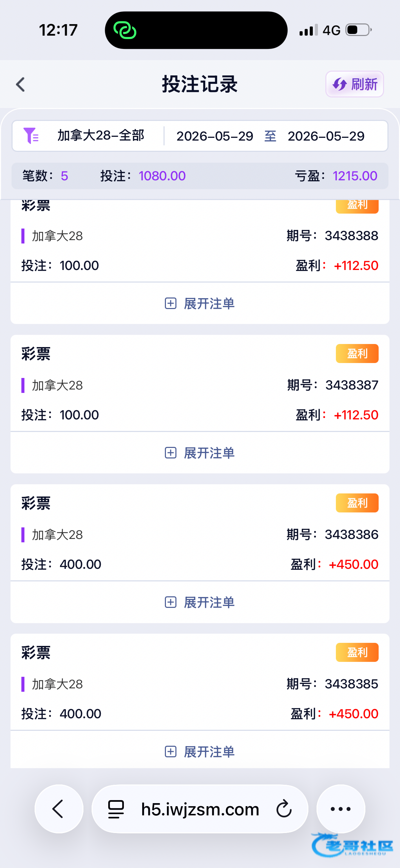Viewport: 400px width, 868px height.
Task: Expand 展开注单 for period 3438388
Action: [200, 303]
